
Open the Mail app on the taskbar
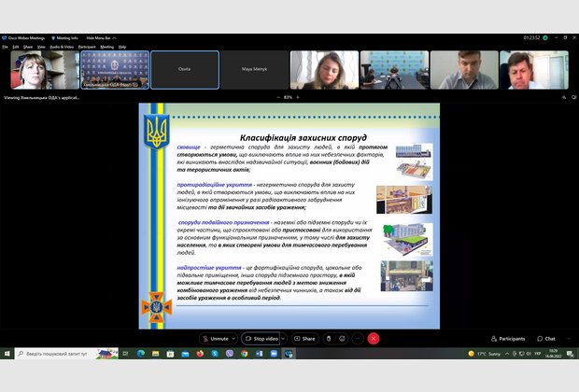[x=185, y=354]
